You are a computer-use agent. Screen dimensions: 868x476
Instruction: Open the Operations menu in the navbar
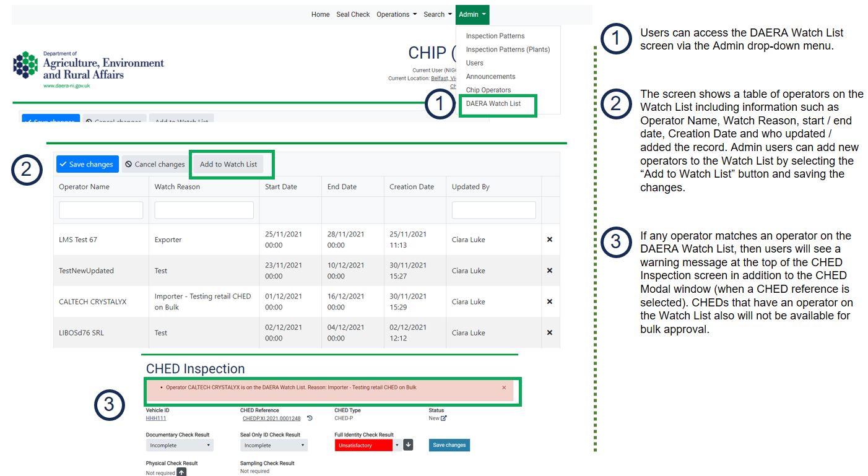coord(396,14)
